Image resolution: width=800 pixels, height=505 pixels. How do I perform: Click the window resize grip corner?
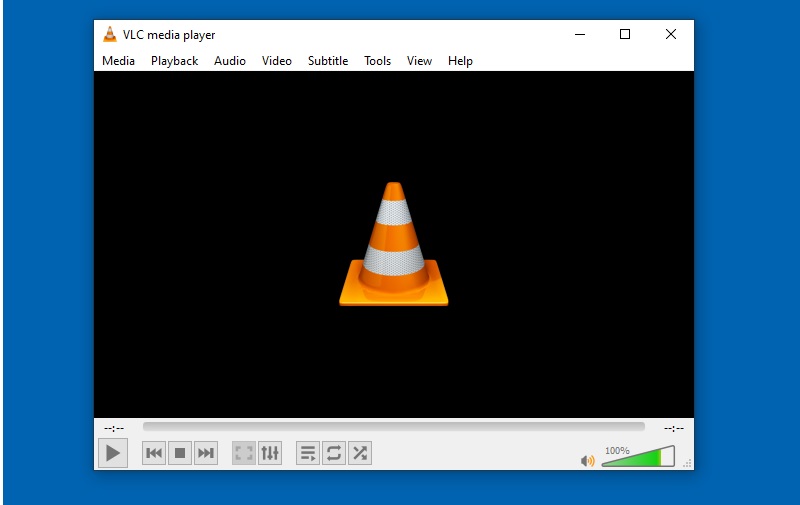point(687,463)
